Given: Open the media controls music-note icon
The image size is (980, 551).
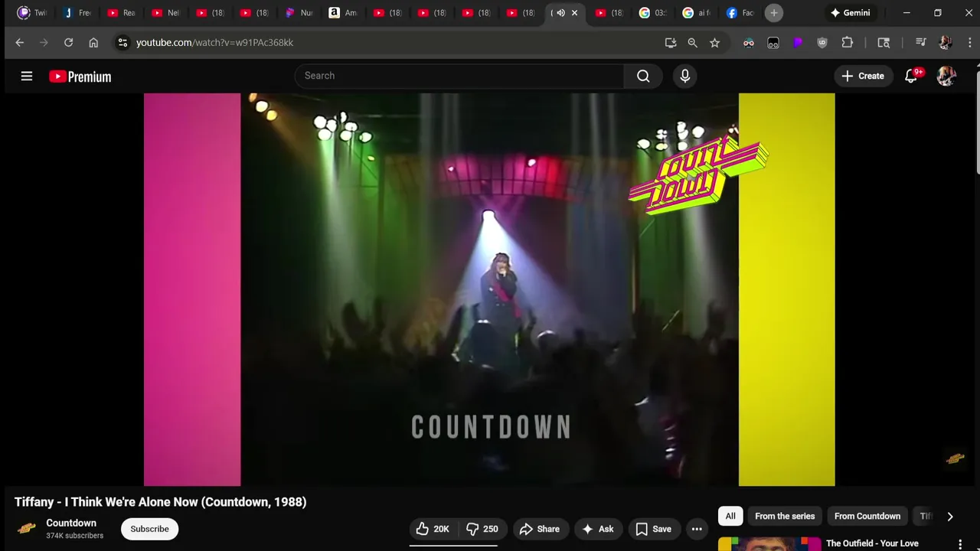Looking at the screenshot, I should point(921,43).
